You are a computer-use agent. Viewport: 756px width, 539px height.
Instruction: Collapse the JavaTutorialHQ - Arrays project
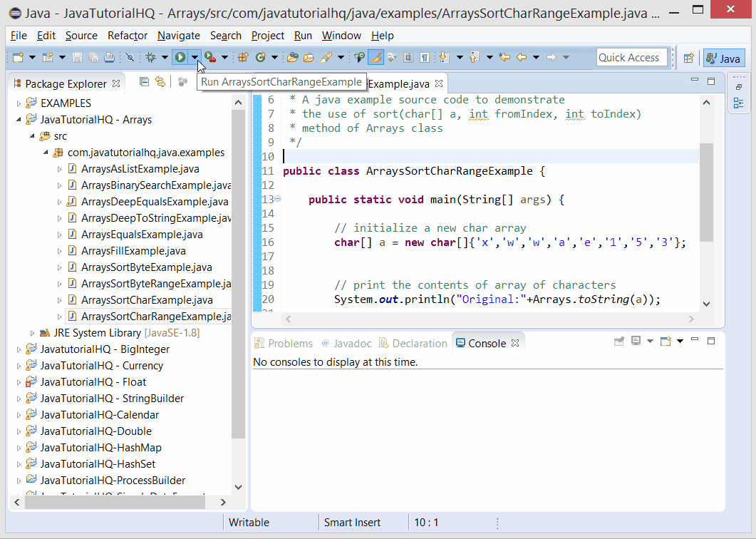[19, 120]
